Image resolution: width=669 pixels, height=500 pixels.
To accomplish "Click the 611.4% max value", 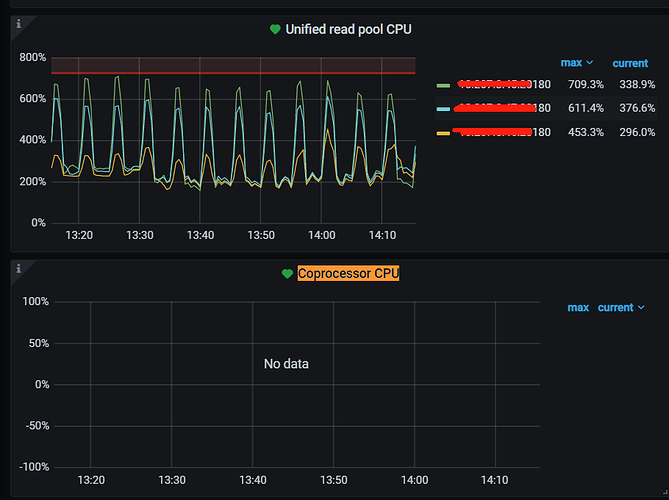I will [585, 108].
